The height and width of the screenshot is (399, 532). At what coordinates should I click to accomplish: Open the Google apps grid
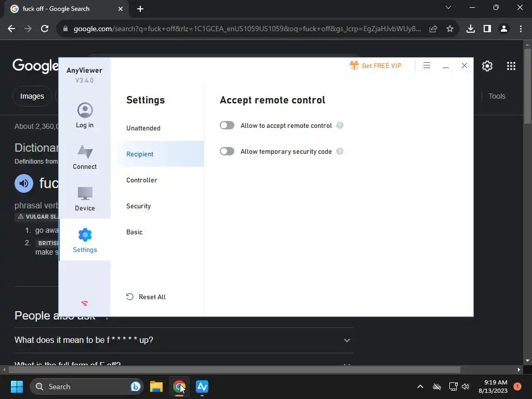point(511,66)
